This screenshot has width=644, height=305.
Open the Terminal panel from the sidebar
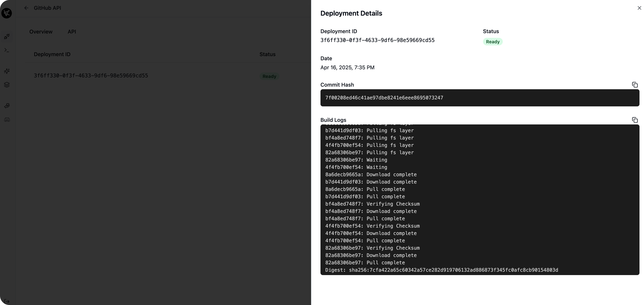coord(7,50)
